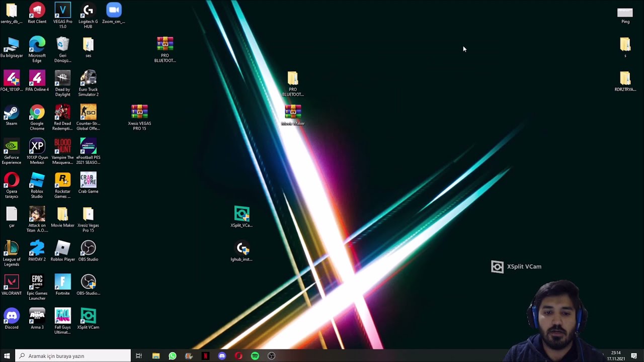Open the Xresiz Vegas Pro 15 yellow folder
Viewport: 644px width, 362px height.
88,220
